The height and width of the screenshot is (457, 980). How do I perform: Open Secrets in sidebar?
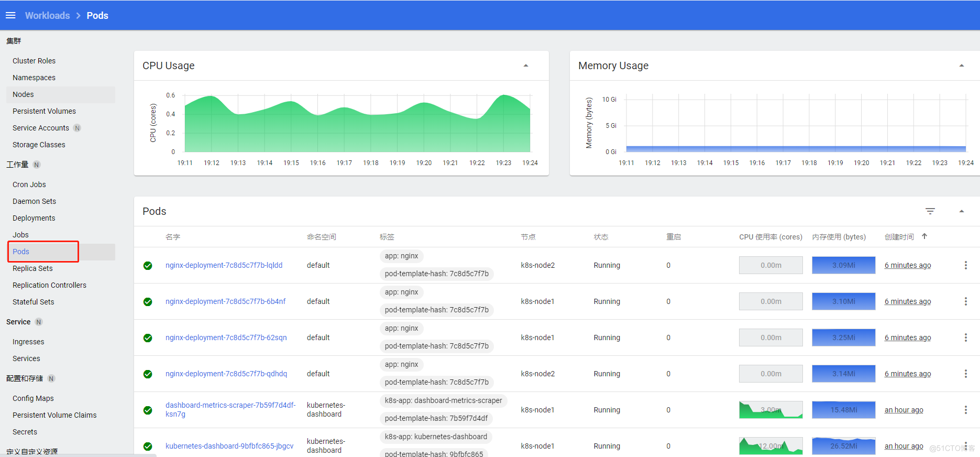tap(25, 432)
